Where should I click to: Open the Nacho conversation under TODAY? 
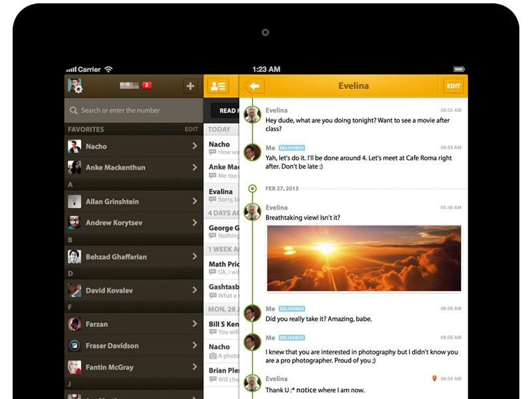221,148
